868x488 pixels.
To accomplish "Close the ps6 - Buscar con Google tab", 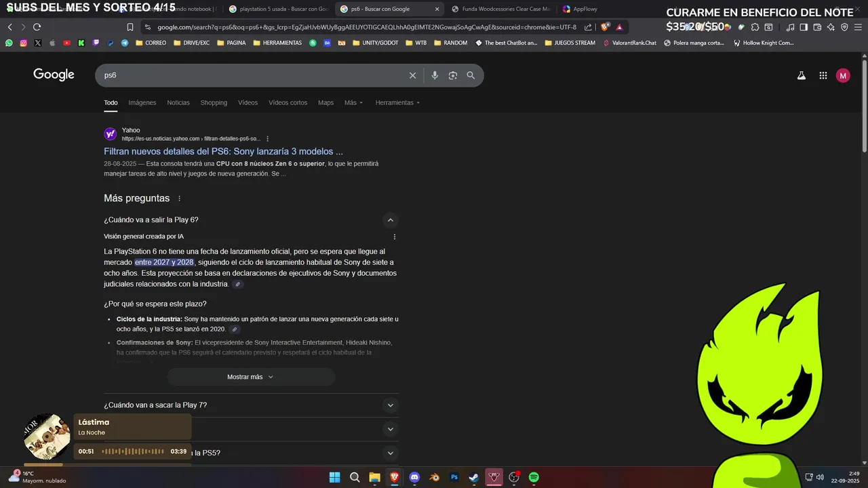I will click(437, 9).
